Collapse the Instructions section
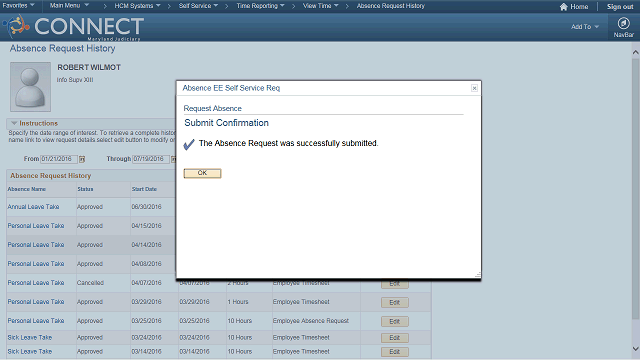 click(x=14, y=123)
